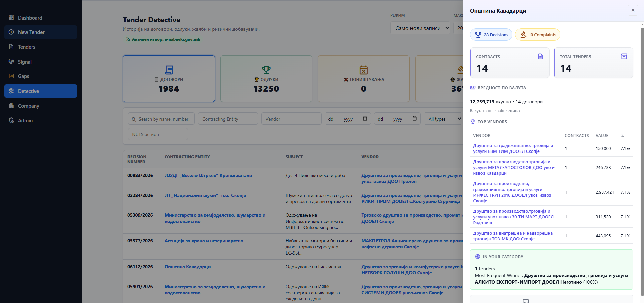This screenshot has width=644, height=303.
Task: Open the All types dropdown
Action: pyautogui.click(x=443, y=119)
